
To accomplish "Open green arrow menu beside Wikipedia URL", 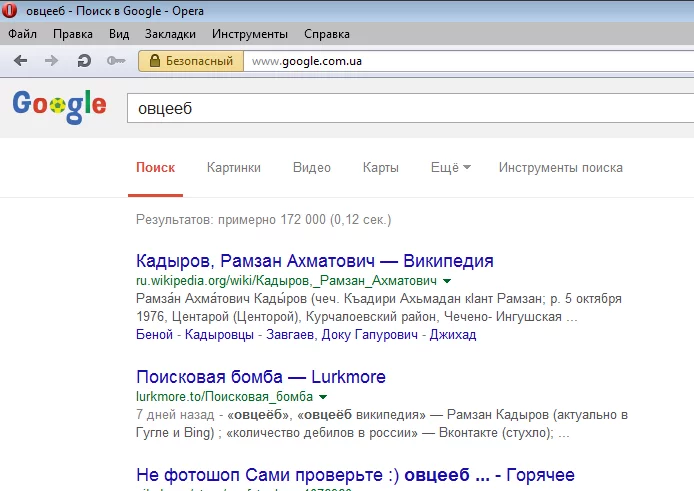I will point(447,282).
